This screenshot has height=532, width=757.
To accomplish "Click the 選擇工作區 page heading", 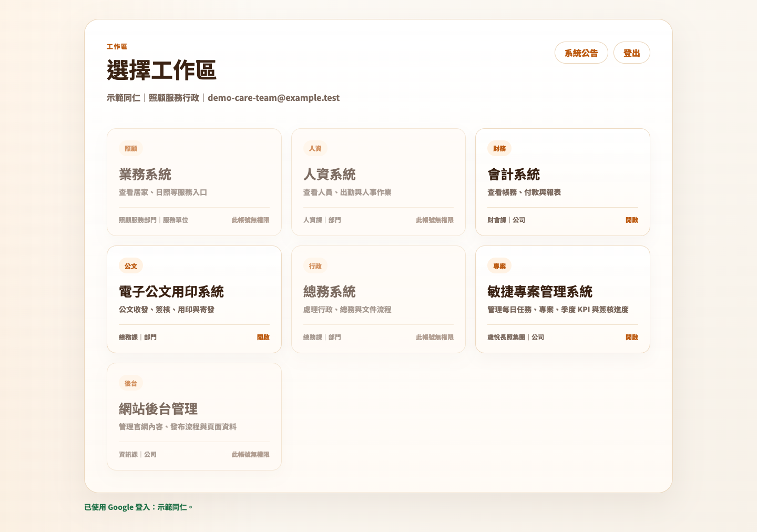I will pyautogui.click(x=161, y=70).
